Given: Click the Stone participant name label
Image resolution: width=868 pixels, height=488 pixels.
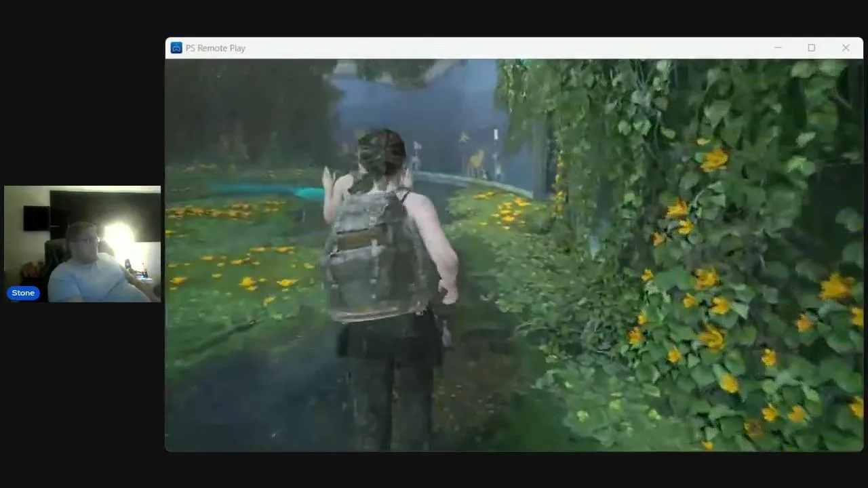Looking at the screenshot, I should coord(23,293).
